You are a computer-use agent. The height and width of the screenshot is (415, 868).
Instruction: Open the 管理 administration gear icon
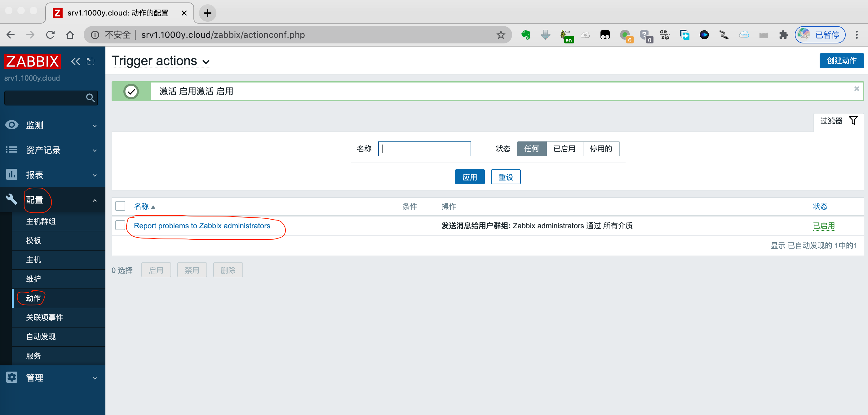12,377
